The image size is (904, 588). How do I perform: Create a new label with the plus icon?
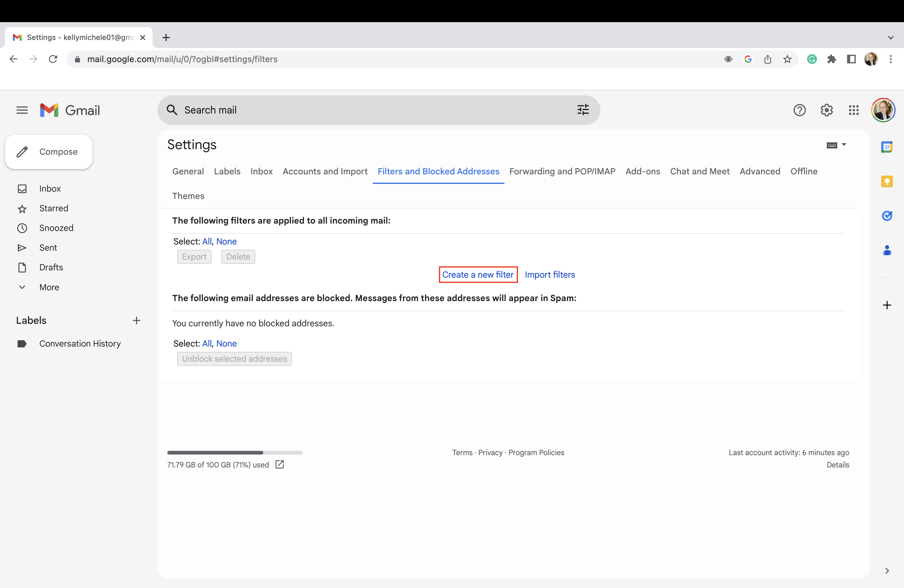[136, 320]
